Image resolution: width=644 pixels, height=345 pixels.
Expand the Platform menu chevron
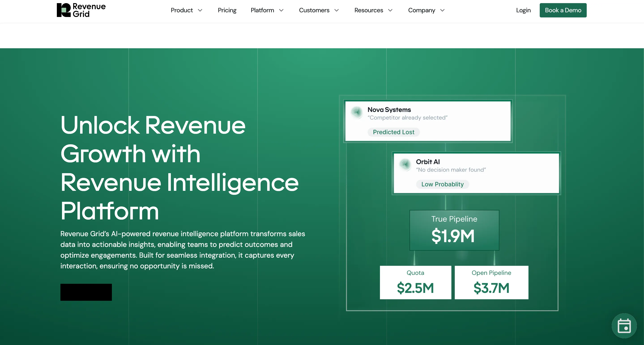[281, 10]
